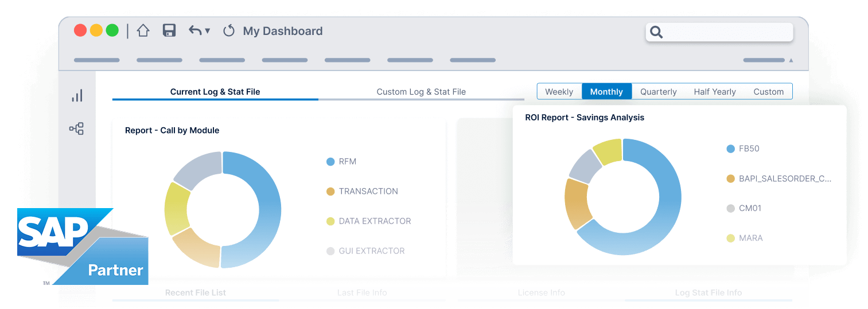The height and width of the screenshot is (309, 868).
Task: Open the bar chart sidebar icon
Action: coord(77,96)
